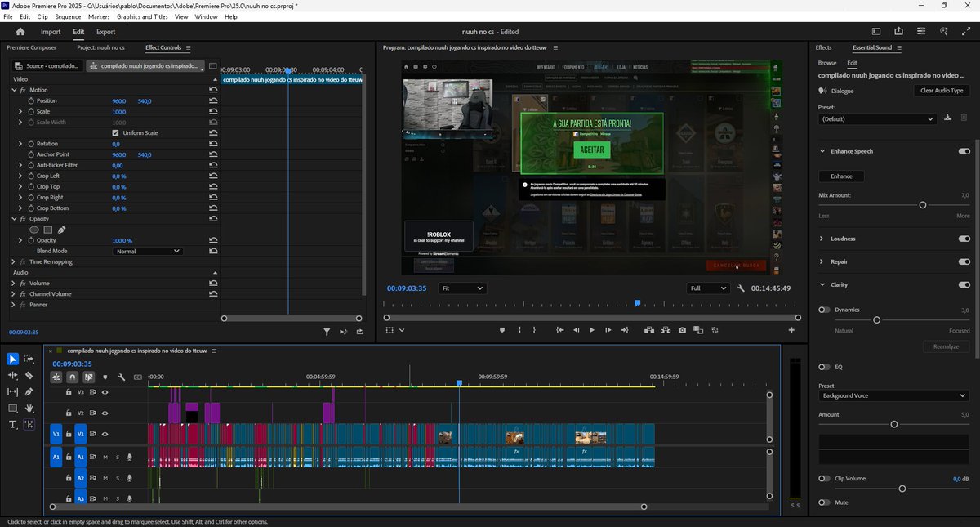
Task: Enable the Mute toggle in Essential Sound
Action: tap(825, 502)
